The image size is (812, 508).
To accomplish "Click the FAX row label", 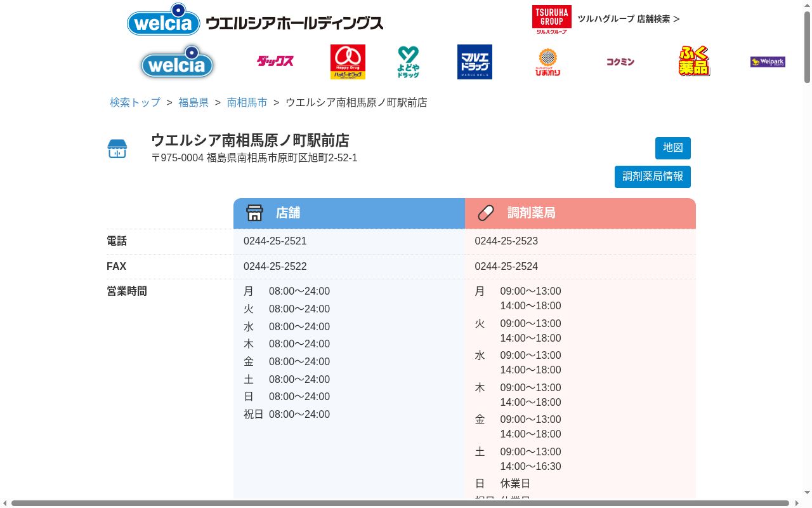I will coord(117,267).
